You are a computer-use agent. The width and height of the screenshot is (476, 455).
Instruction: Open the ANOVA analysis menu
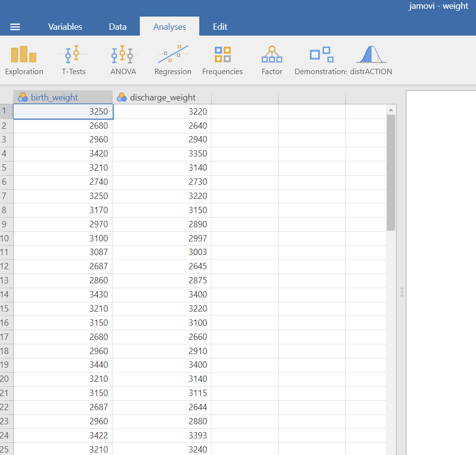[123, 60]
